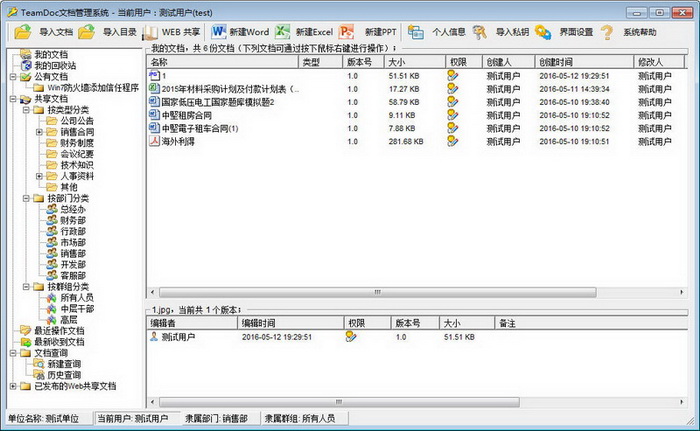Click permission icon in version list row
This screenshot has width=700, height=431.
tap(351, 336)
